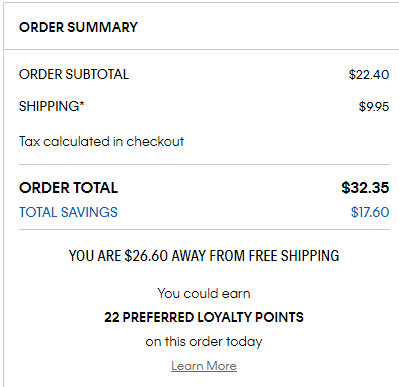Select the ORDER SUBTOTAL label
Screen dimensions: 399x387
tap(74, 74)
